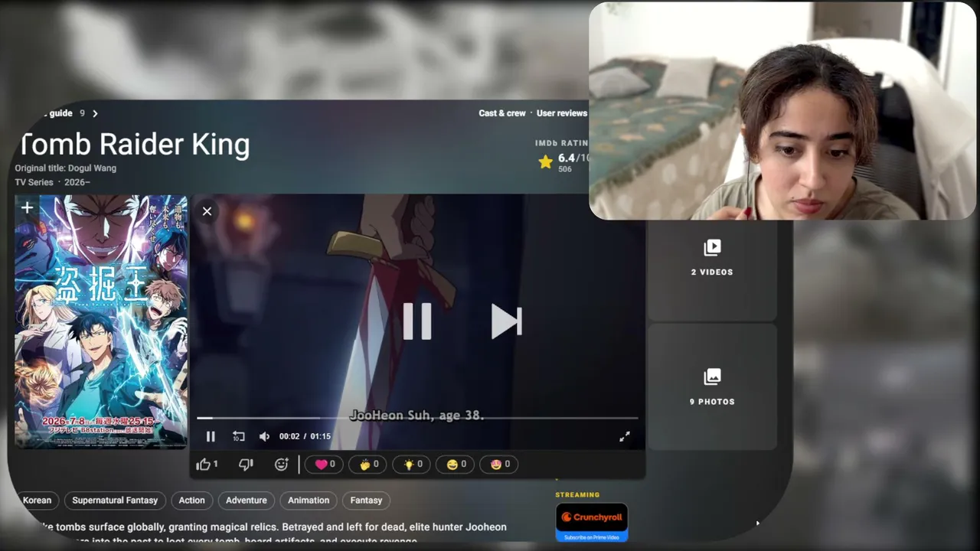
Task: Click the 'Original title: Dogul Wang' text
Action: (x=66, y=168)
